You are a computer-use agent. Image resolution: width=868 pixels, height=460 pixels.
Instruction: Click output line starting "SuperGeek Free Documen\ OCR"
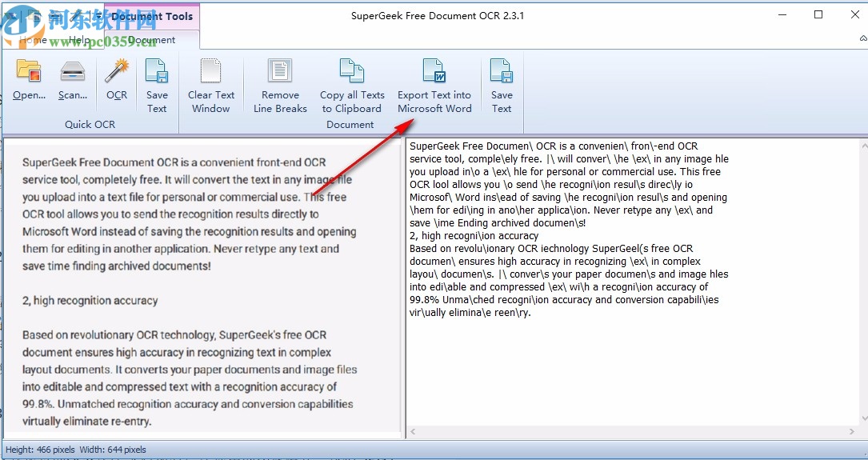tap(554, 146)
